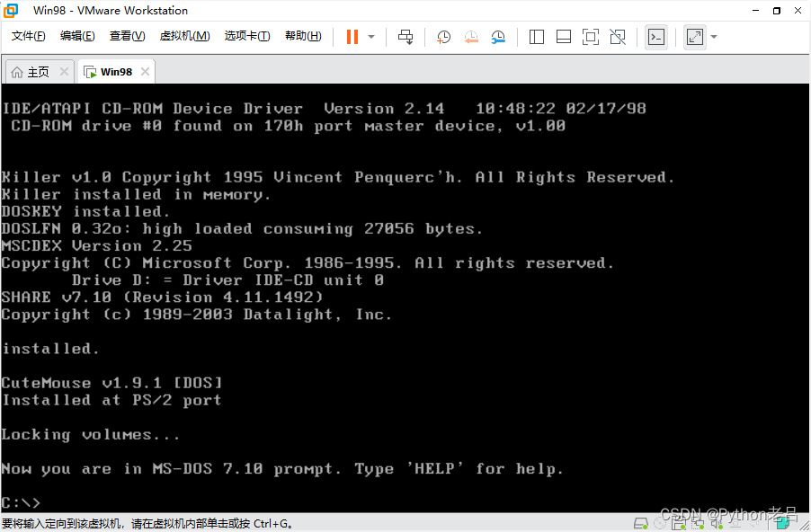Click the 'MSCDEX Version 2.25' text
This screenshot has height=532, width=811.
(x=97, y=245)
